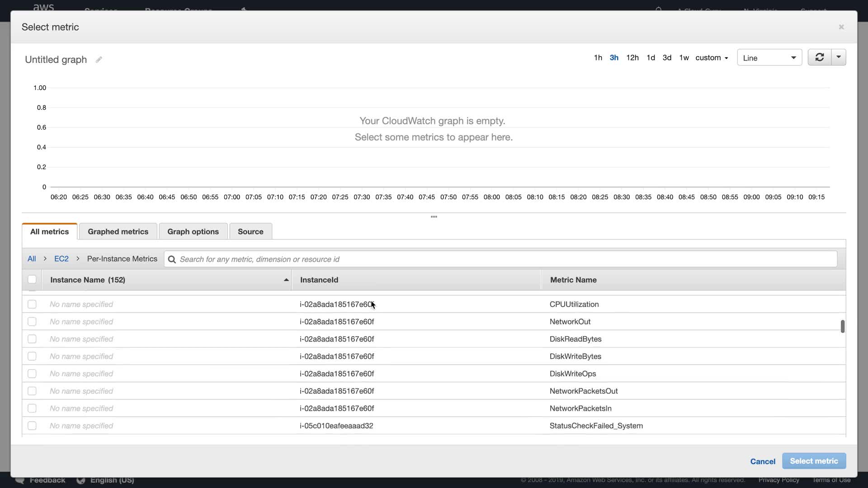The width and height of the screenshot is (868, 488).
Task: Switch to the Graphed metrics tab
Action: 118,231
